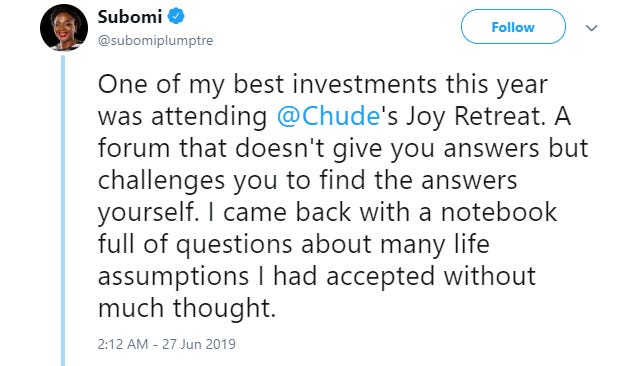Viewport: 639px width, 366px height.
Task: Click the word 'questions' in the tweet
Action: [234, 245]
